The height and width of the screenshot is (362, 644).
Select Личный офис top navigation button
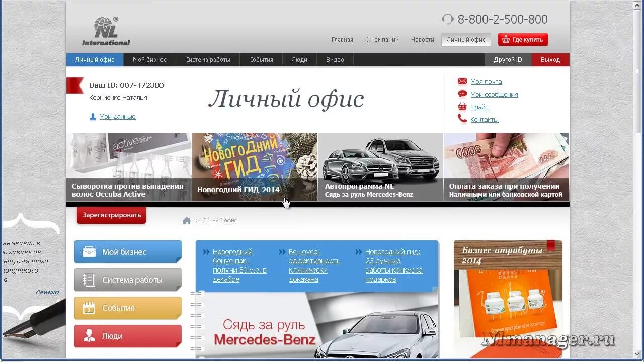pos(466,40)
